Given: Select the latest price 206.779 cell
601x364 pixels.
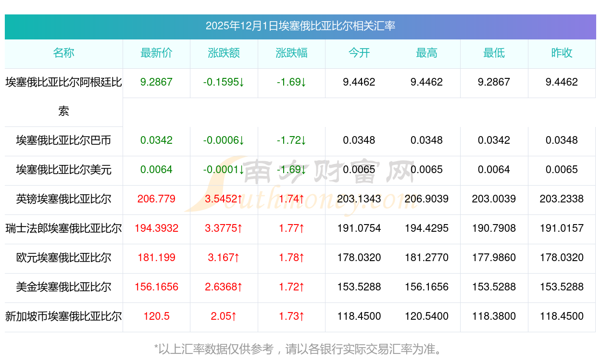Looking at the screenshot, I should (156, 199).
